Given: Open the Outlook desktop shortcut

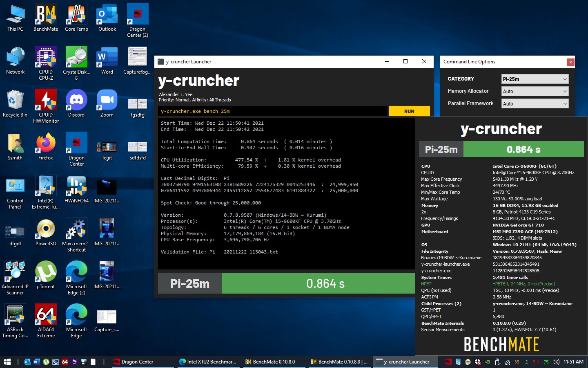Looking at the screenshot, I should coord(107,18).
